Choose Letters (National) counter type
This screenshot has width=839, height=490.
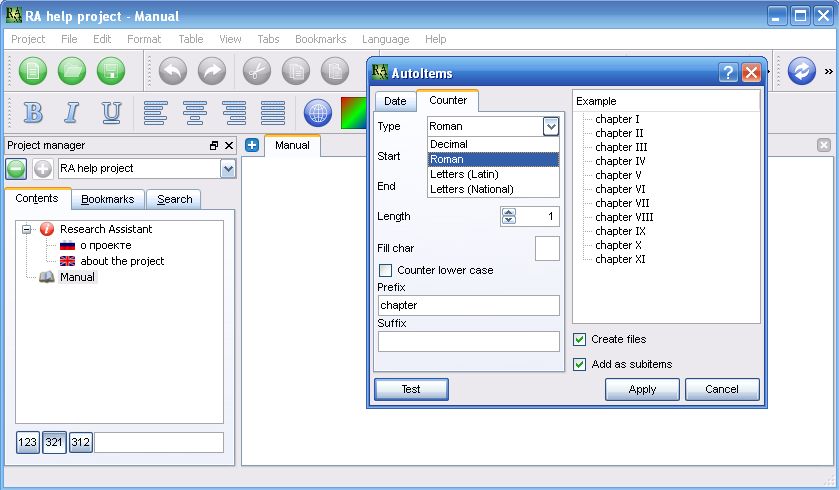[x=493, y=189]
